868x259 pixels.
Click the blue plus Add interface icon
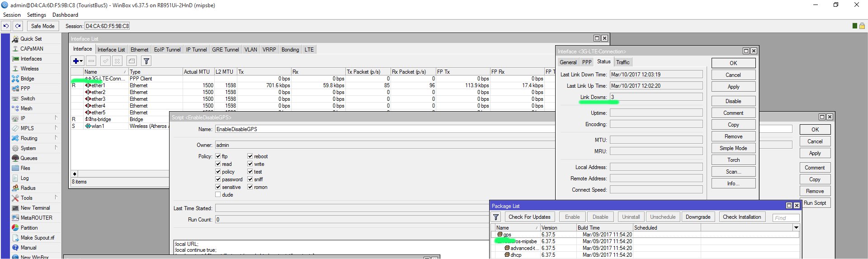tap(76, 61)
